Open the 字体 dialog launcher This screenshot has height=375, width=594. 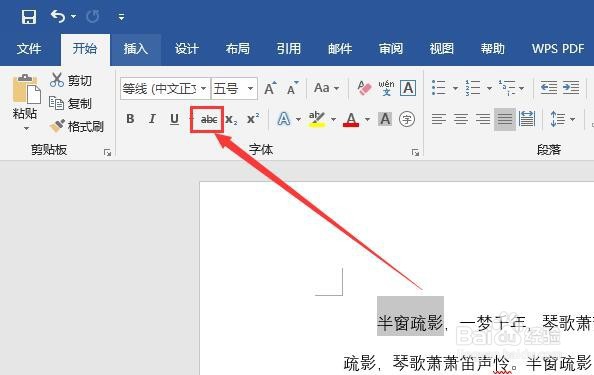[416, 153]
